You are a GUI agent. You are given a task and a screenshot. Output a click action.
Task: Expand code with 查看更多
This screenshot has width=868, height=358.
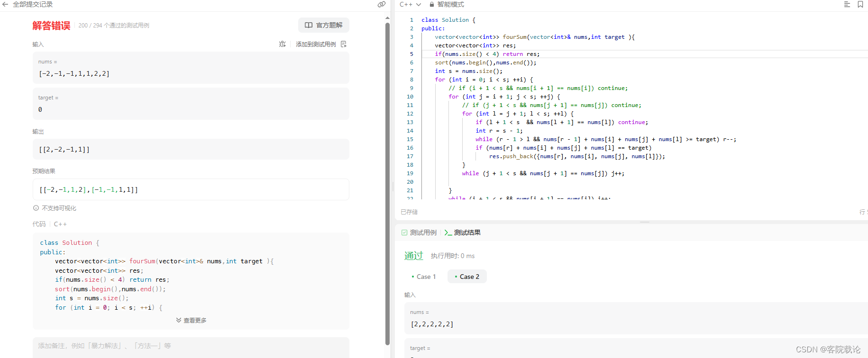click(191, 320)
